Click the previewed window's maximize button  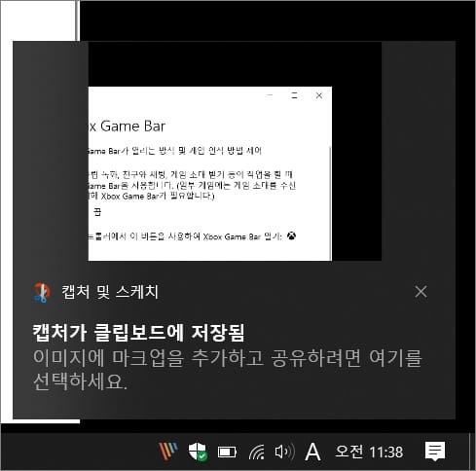click(x=294, y=95)
